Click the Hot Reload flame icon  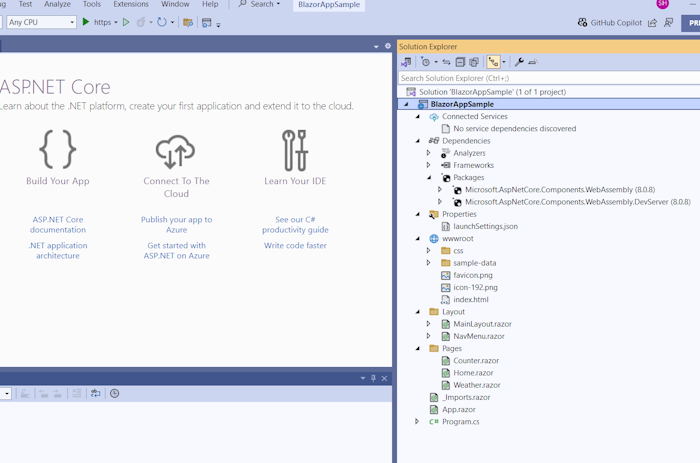click(141, 22)
